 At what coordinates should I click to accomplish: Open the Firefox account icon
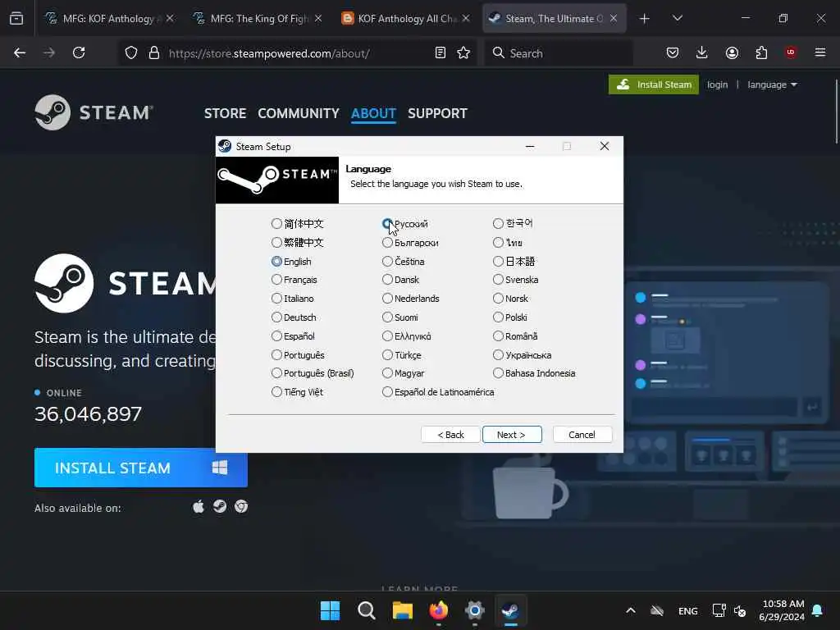[732, 52]
